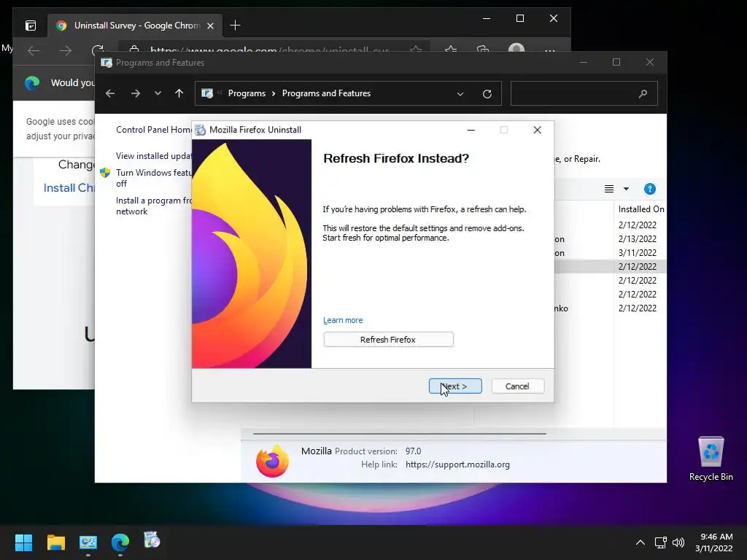Viewport: 747px width, 560px height.
Task: Expand the address bar history dropdown
Action: [x=460, y=94]
